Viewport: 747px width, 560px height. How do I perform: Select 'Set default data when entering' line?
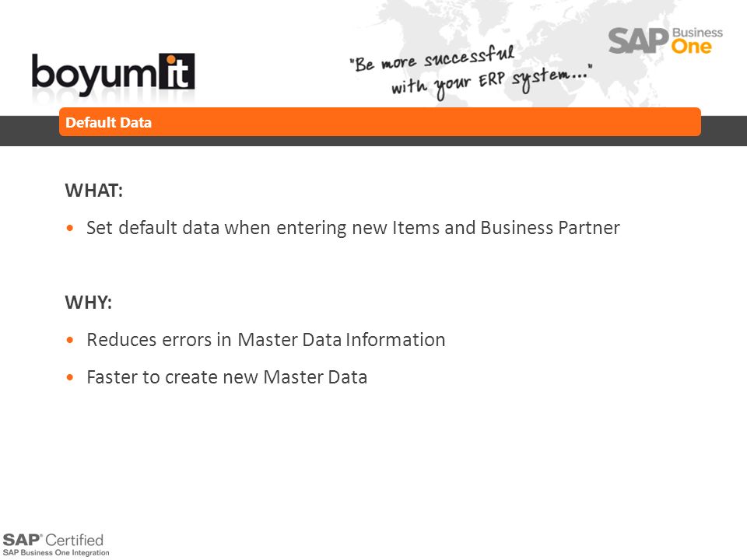point(353,228)
